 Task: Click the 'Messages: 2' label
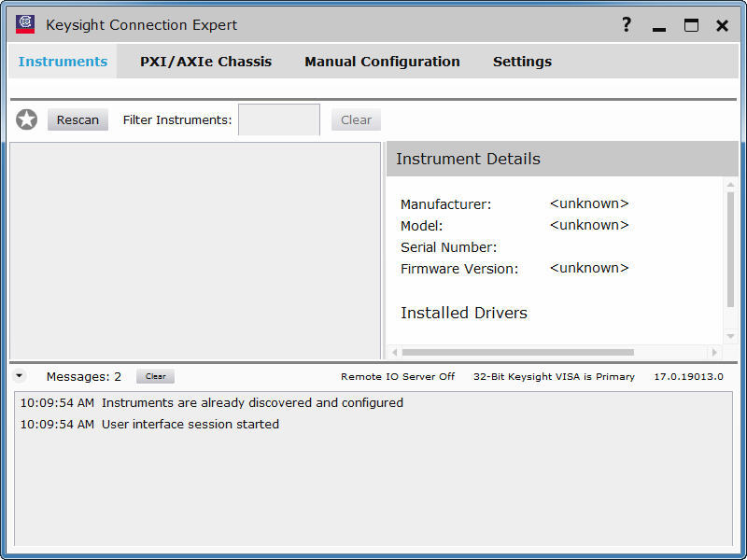pos(84,377)
